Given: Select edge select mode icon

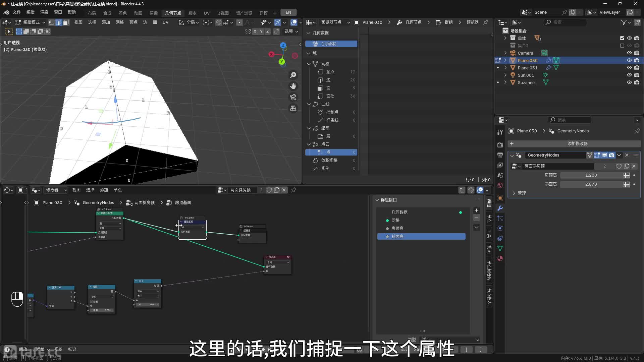Looking at the screenshot, I should [x=59, y=22].
